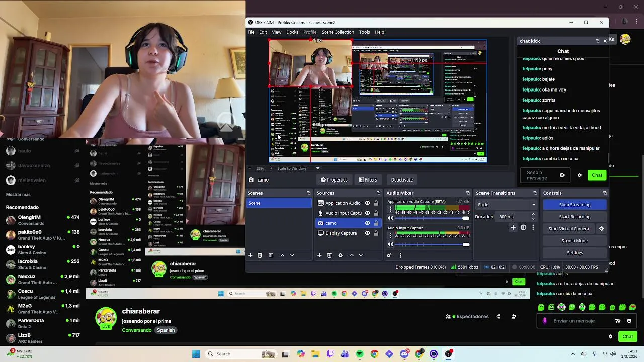Screen dimensions: 644x362
Task: Open Kick chat settings gear at bottom
Action: click(611, 337)
